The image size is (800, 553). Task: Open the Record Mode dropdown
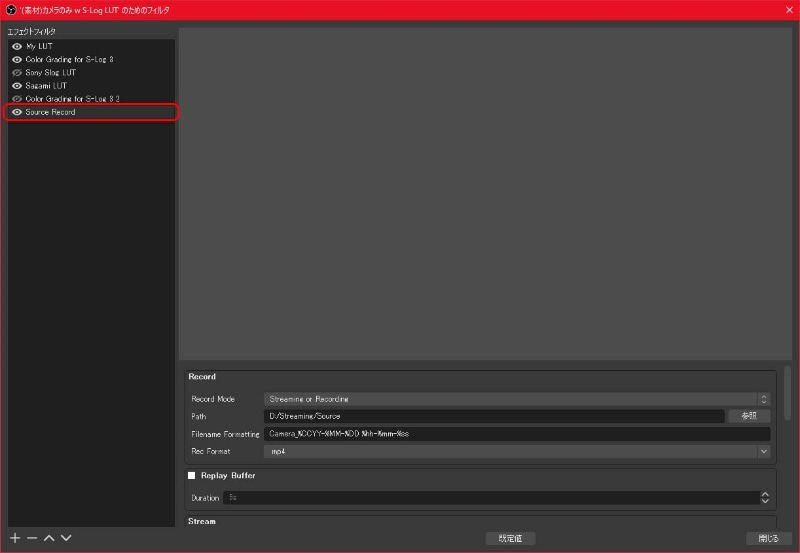click(x=516, y=399)
